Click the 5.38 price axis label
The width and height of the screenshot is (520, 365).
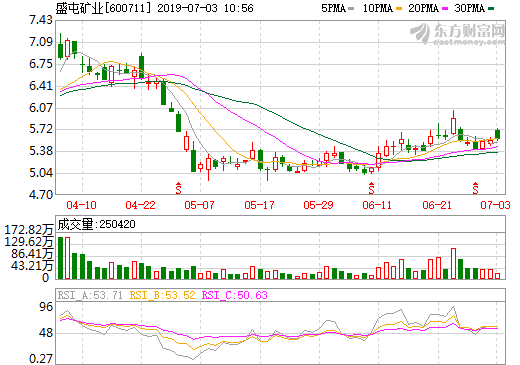click(x=41, y=151)
